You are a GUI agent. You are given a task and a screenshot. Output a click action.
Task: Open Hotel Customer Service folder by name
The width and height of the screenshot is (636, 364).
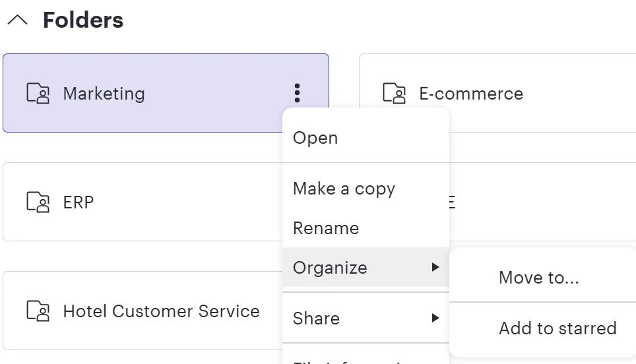coord(161,311)
